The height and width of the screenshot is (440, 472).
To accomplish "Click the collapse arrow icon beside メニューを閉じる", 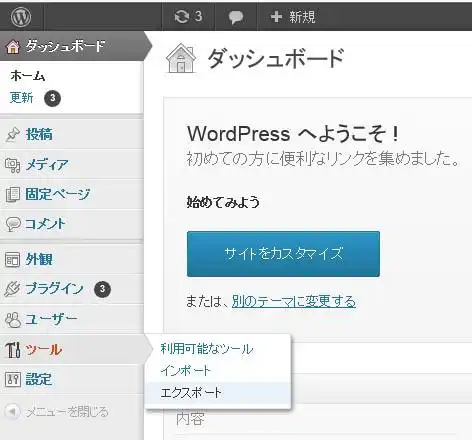I will point(12,412).
